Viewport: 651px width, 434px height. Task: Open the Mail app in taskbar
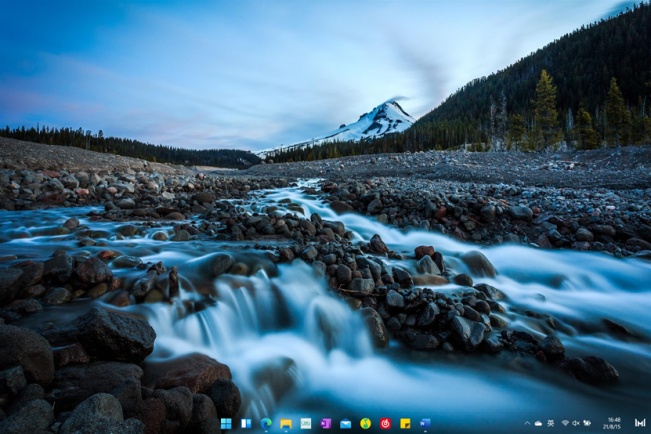(x=346, y=423)
